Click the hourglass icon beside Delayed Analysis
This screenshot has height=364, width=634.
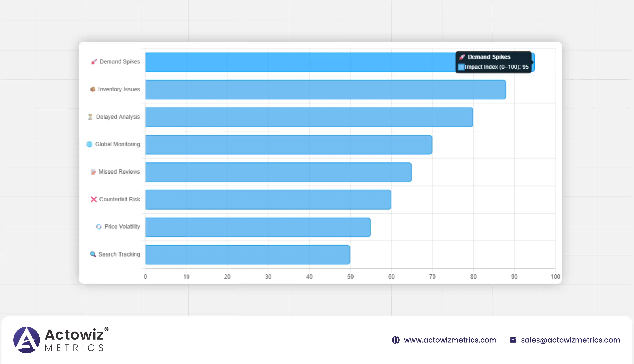click(x=90, y=117)
